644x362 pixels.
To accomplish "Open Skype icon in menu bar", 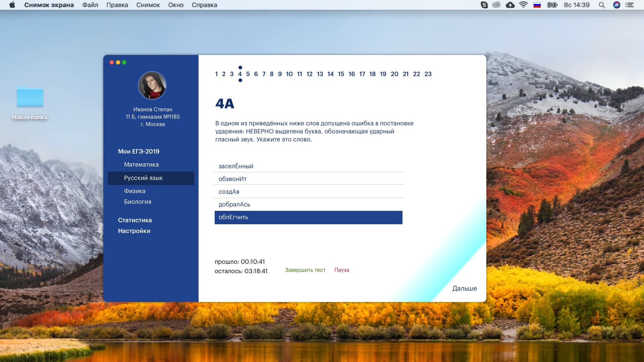I will (x=484, y=5).
